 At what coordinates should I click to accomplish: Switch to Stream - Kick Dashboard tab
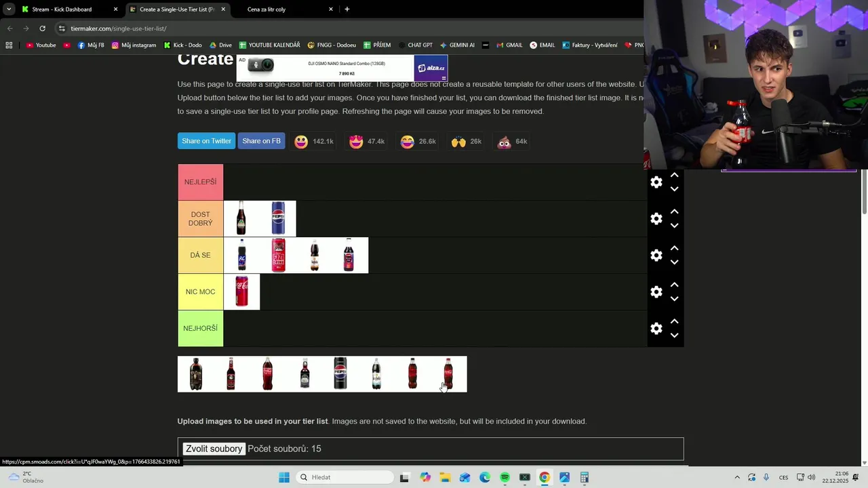[68, 9]
